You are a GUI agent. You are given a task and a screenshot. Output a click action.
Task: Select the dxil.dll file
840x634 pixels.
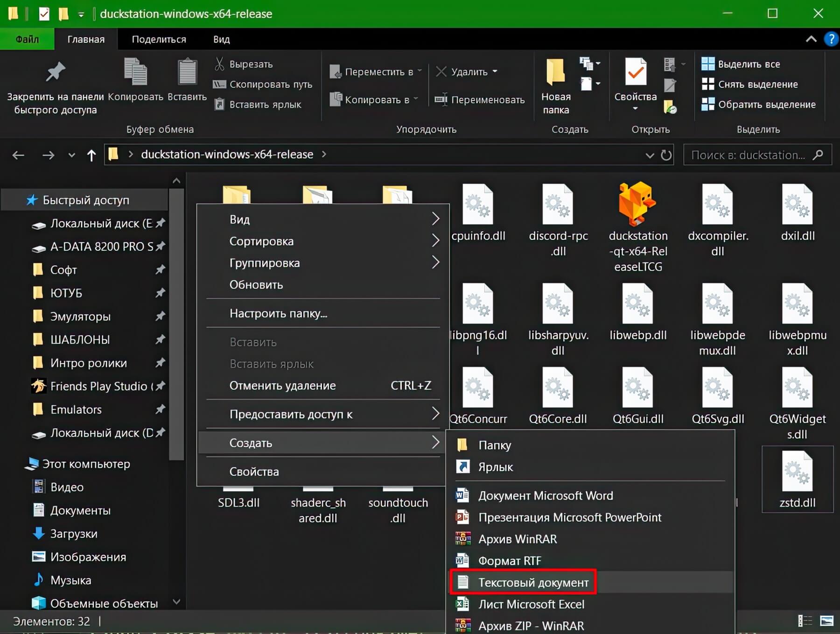point(798,212)
